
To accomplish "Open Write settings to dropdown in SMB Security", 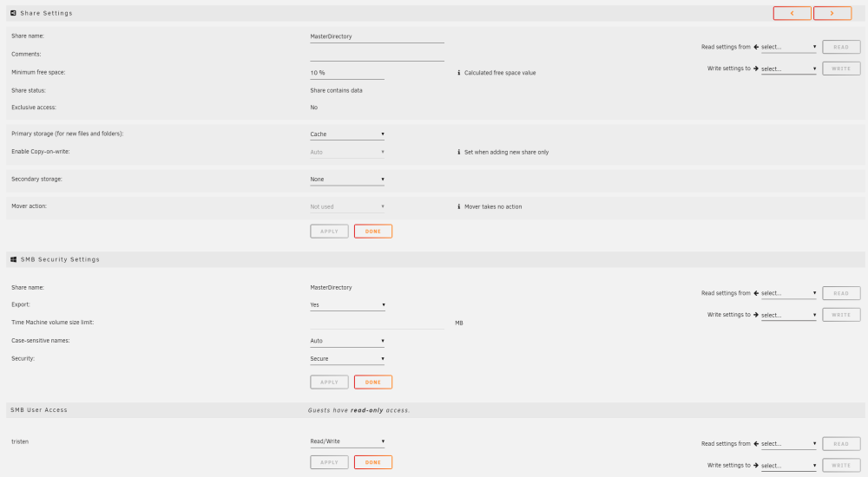I will (788, 315).
